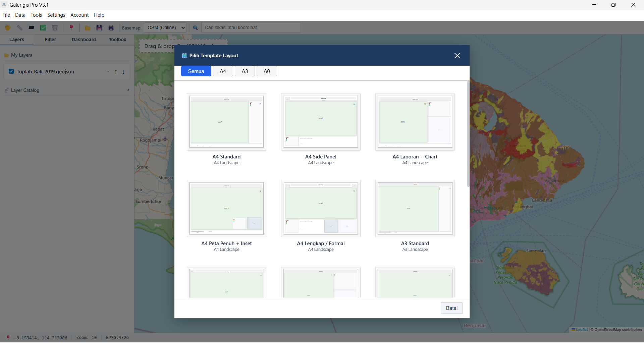Screen dimensions: 644x343
Task: Show only A0 templates
Action: coord(267,71)
